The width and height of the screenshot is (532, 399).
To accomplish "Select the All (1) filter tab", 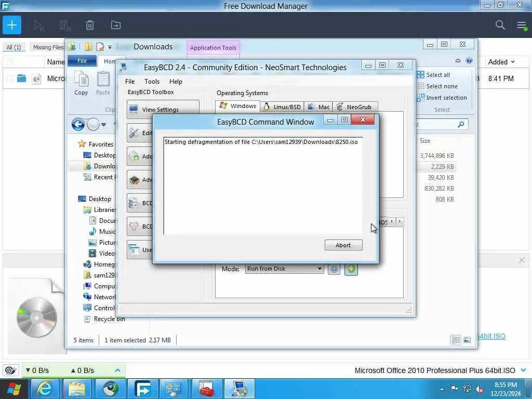I will point(14,47).
